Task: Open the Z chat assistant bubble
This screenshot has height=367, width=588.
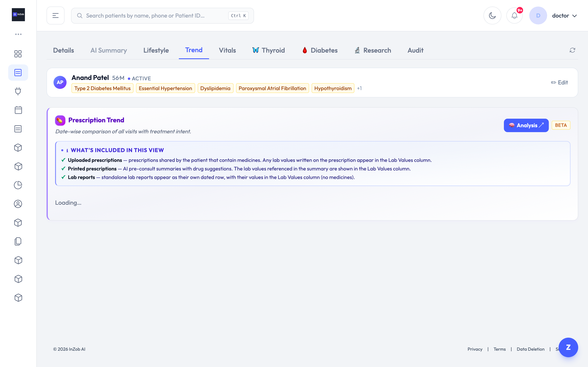Action: (568, 347)
